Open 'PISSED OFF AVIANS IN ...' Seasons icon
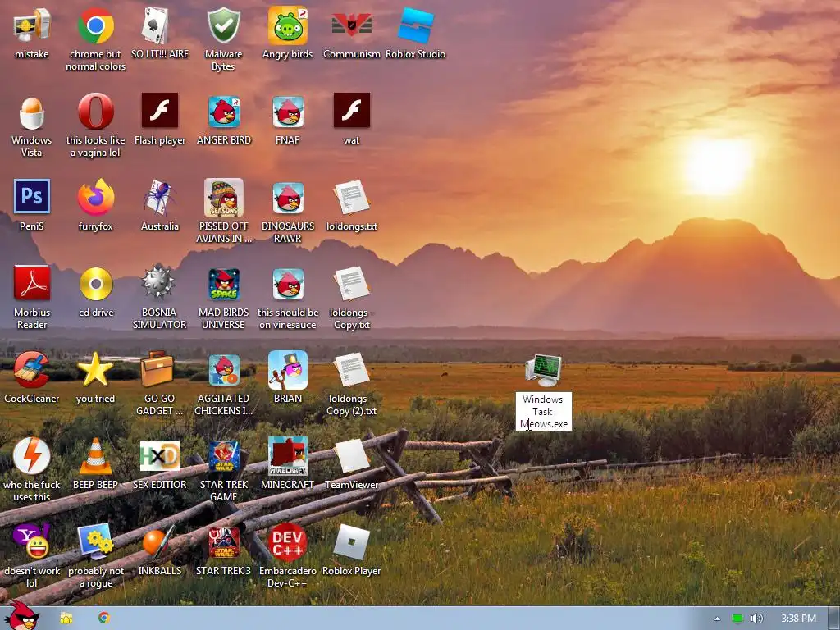 (223, 198)
